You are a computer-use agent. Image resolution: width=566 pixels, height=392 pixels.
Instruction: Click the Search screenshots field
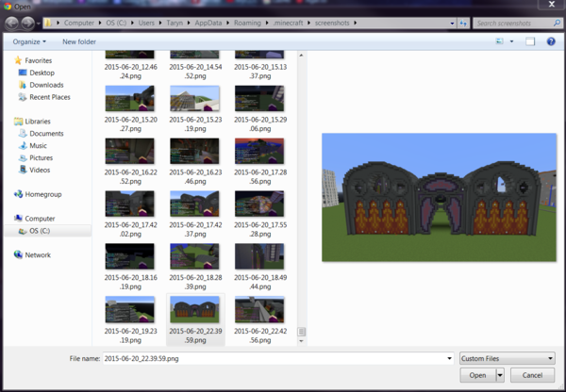click(514, 22)
